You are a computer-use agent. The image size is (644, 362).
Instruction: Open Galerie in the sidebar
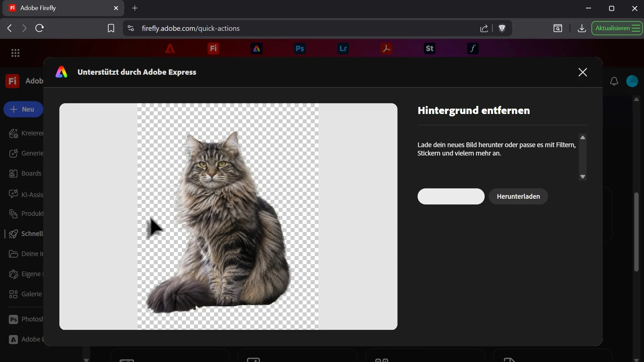click(25, 294)
